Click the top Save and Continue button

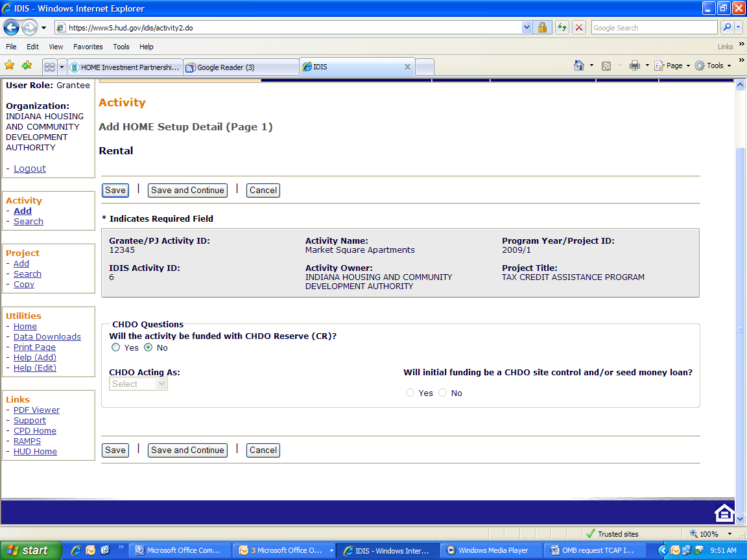pos(187,190)
